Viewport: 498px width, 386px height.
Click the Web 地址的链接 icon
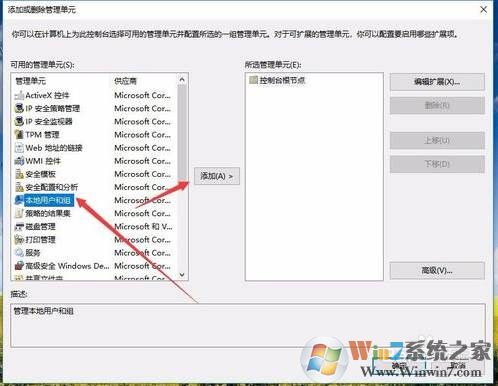(x=19, y=148)
